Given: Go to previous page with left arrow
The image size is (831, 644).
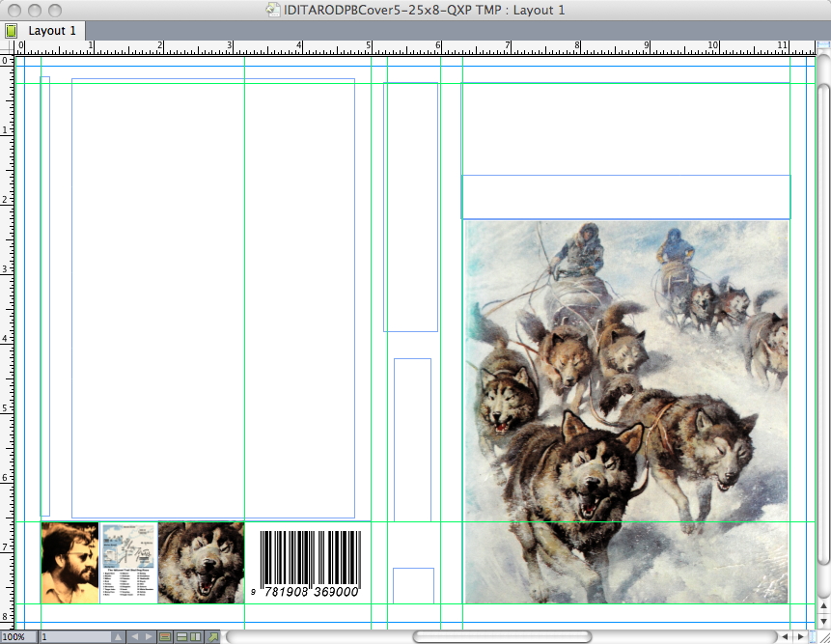Looking at the screenshot, I should 134,636.
